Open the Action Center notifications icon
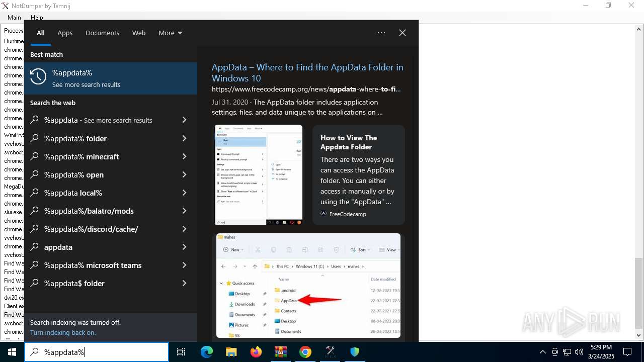The width and height of the screenshot is (644, 362). click(x=627, y=352)
